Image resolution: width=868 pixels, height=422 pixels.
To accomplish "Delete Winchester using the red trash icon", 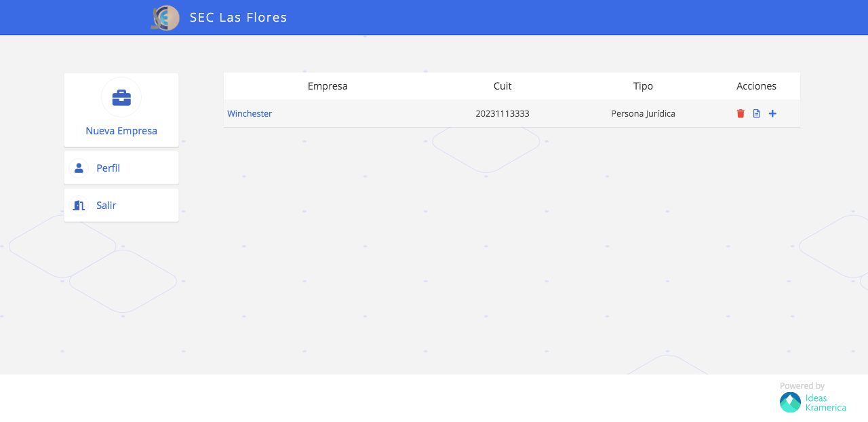I will point(741,113).
